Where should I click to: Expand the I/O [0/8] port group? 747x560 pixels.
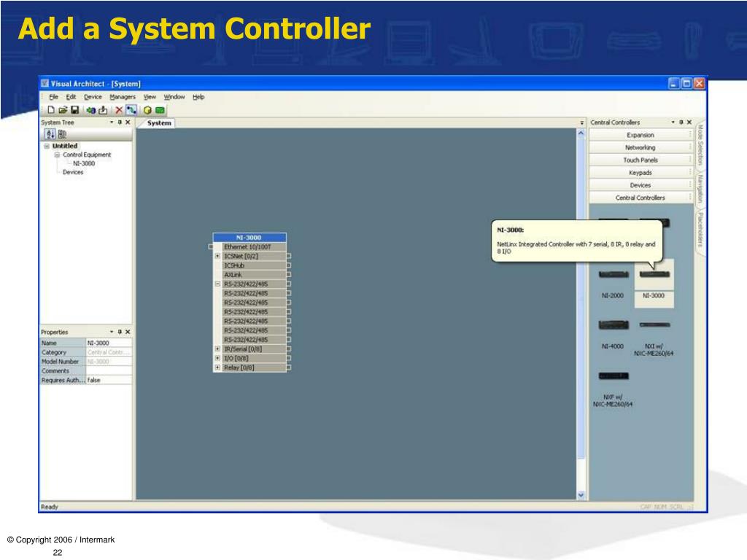pos(217,358)
